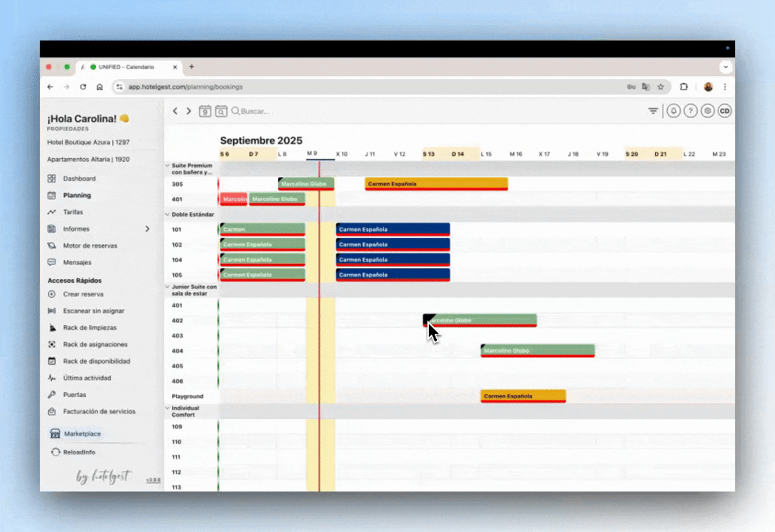Click browser home button

click(x=99, y=87)
